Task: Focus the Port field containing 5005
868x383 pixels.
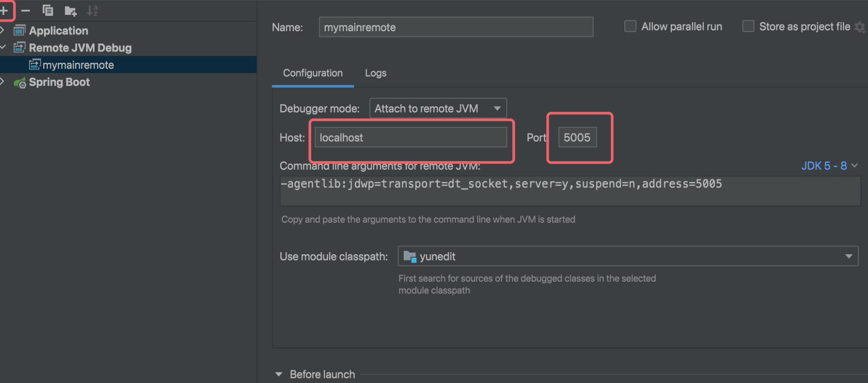Action: point(577,137)
